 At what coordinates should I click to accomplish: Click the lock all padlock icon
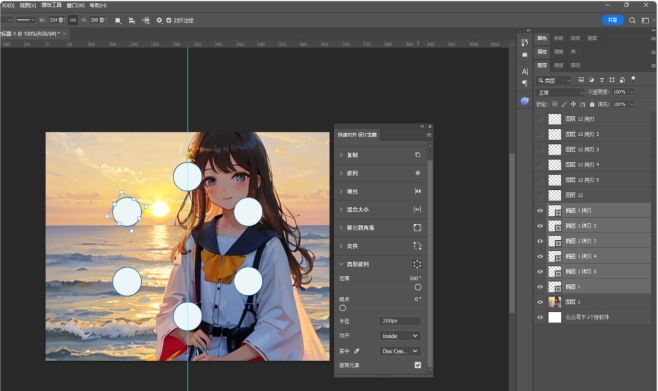pyautogui.click(x=592, y=104)
